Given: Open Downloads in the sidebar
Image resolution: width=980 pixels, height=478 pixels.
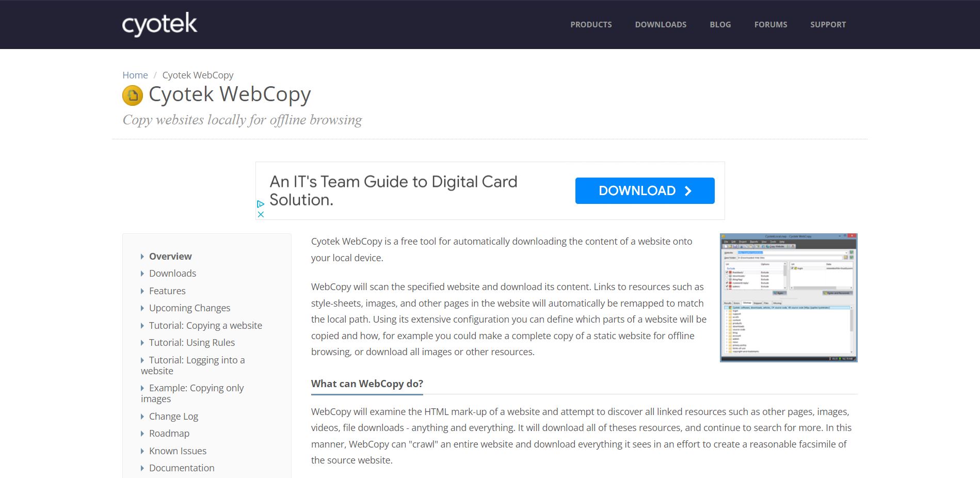Looking at the screenshot, I should 172,273.
